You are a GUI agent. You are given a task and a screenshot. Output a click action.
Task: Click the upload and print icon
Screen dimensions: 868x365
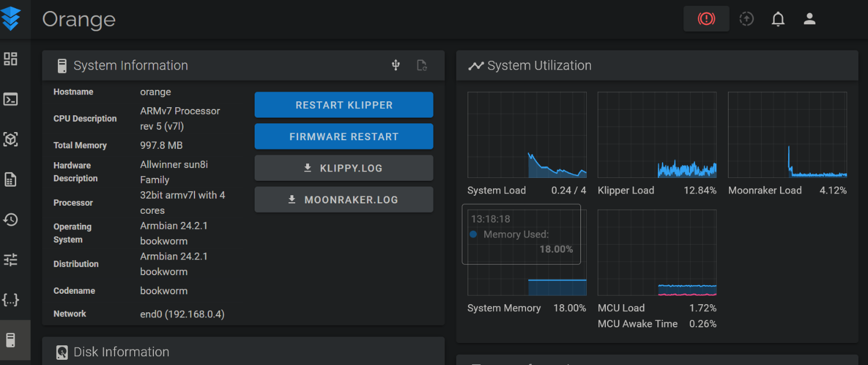[x=746, y=19]
